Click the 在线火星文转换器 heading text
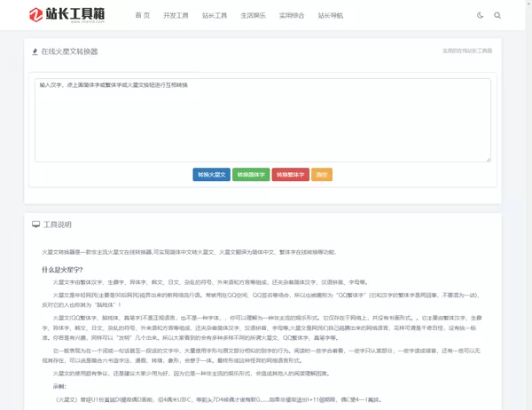Image resolution: width=532 pixels, height=410 pixels. click(x=69, y=51)
